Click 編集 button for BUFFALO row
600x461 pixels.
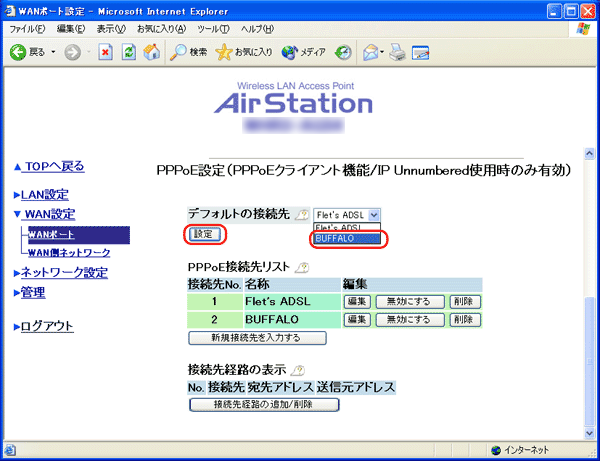(357, 319)
